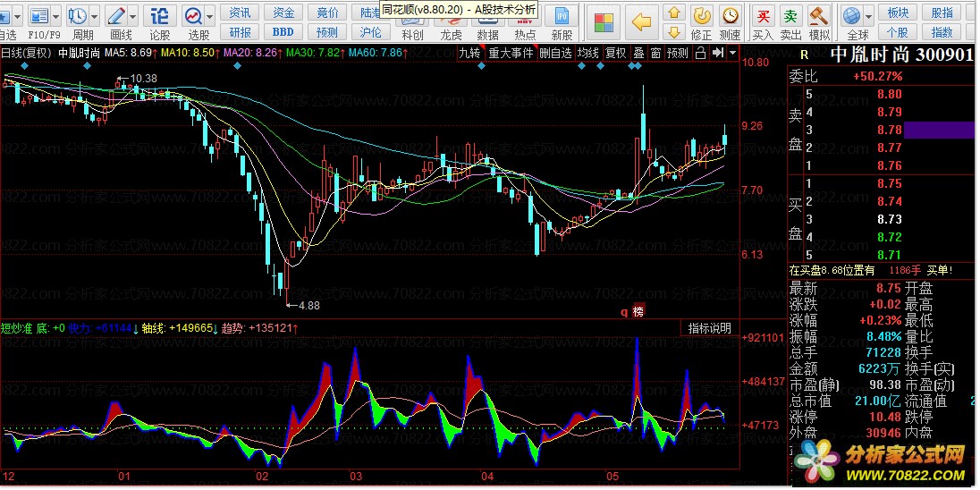Click the arrow-to-bar icon in chart toolbar
Screen dimensions: 980x490
(x=717, y=53)
